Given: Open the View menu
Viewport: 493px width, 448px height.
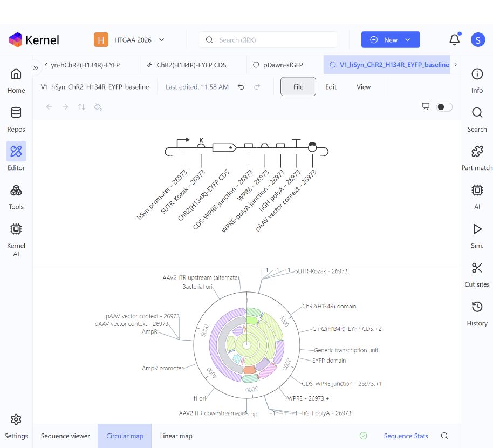Looking at the screenshot, I should (364, 87).
